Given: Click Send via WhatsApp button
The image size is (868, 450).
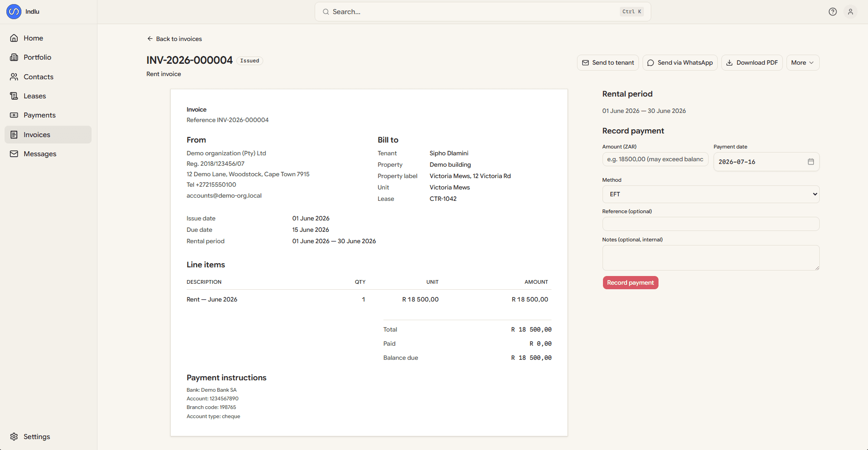Looking at the screenshot, I should click(x=680, y=63).
